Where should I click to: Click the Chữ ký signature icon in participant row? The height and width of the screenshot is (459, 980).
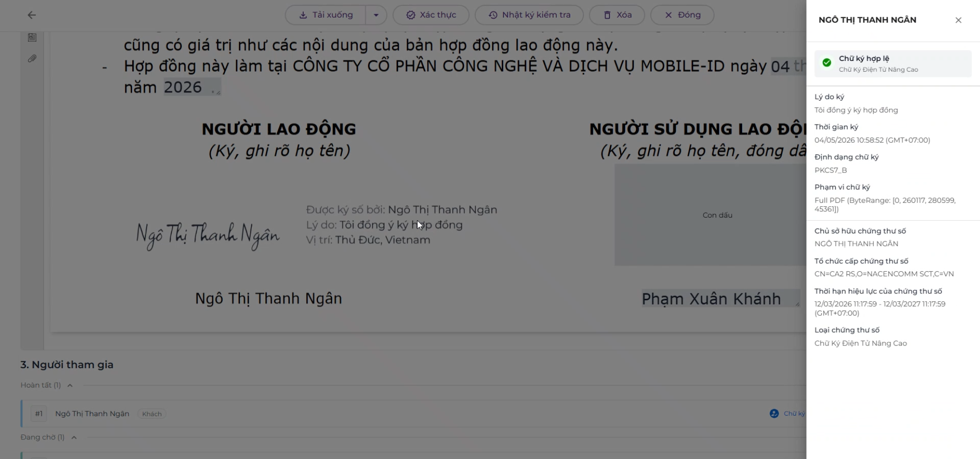coord(774,414)
